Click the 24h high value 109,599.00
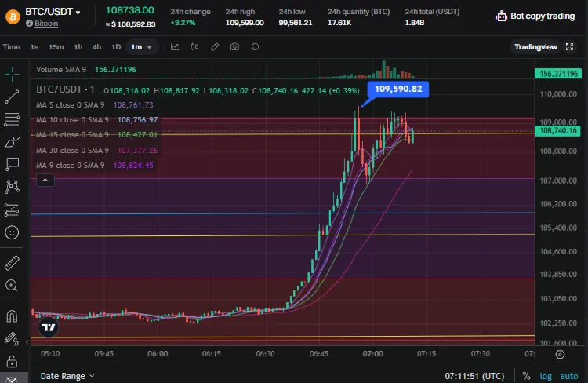This screenshot has height=383, width=588. [x=245, y=23]
